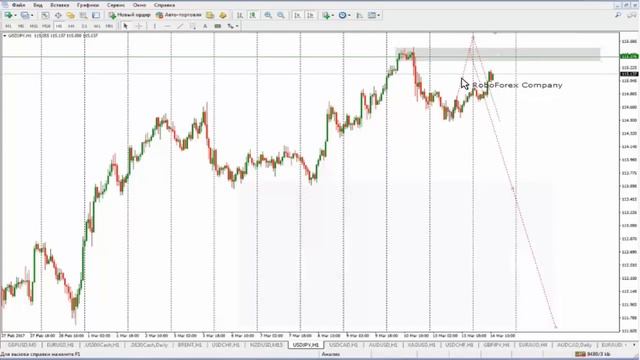
Task: Toggle chart auto scroll icon
Action: pyautogui.click(x=297, y=15)
